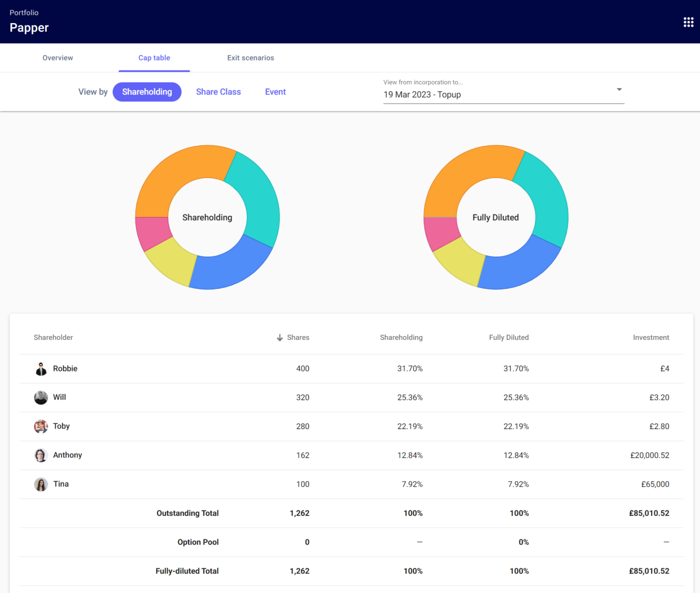The image size is (700, 593).
Task: Click Robbie's 31.70% Shareholding cell
Action: pyautogui.click(x=410, y=368)
